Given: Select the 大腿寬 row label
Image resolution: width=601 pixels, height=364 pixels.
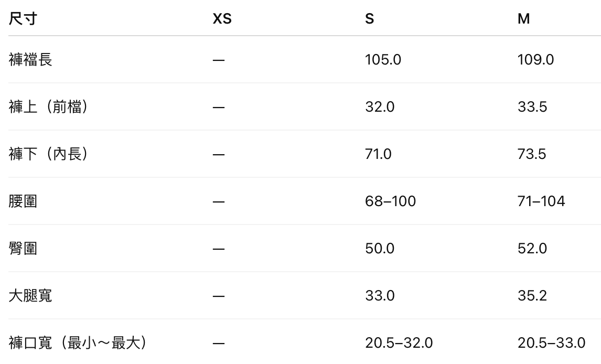Looking at the screenshot, I should click(x=30, y=296).
